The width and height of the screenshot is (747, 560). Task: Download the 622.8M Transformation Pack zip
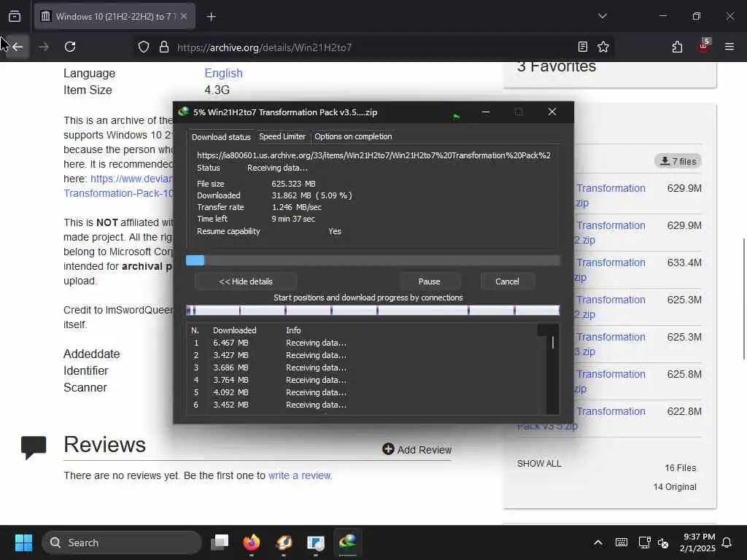[581, 418]
